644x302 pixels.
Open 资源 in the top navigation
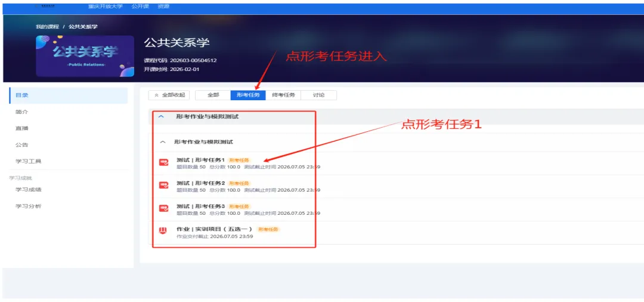163,7
